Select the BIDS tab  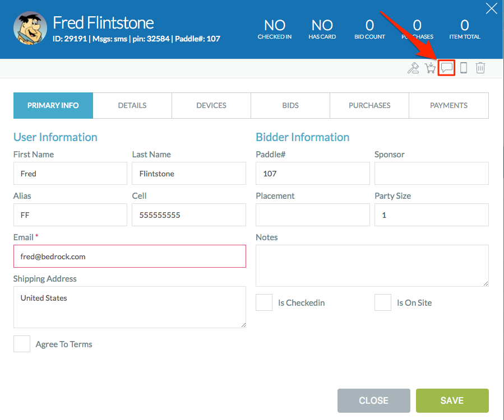click(x=290, y=105)
